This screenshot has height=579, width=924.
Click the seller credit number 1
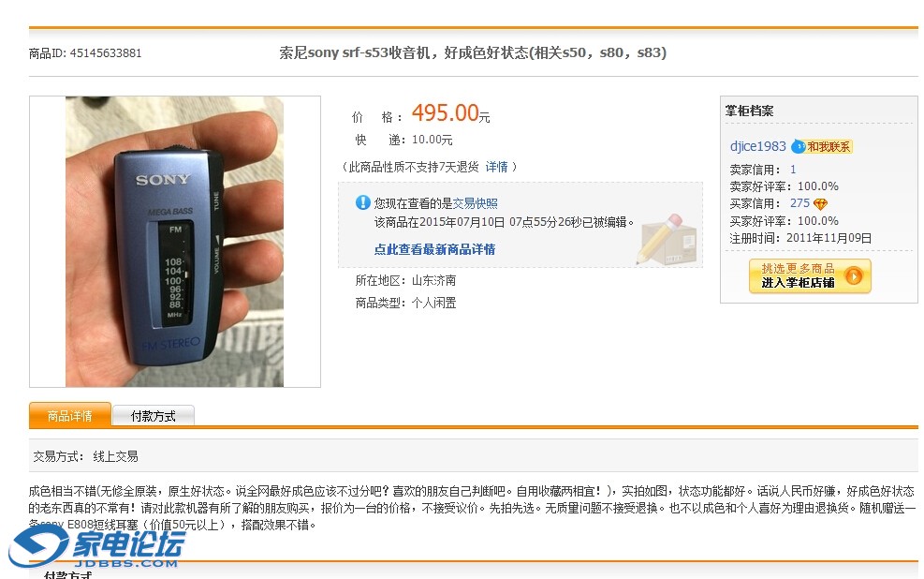793,170
